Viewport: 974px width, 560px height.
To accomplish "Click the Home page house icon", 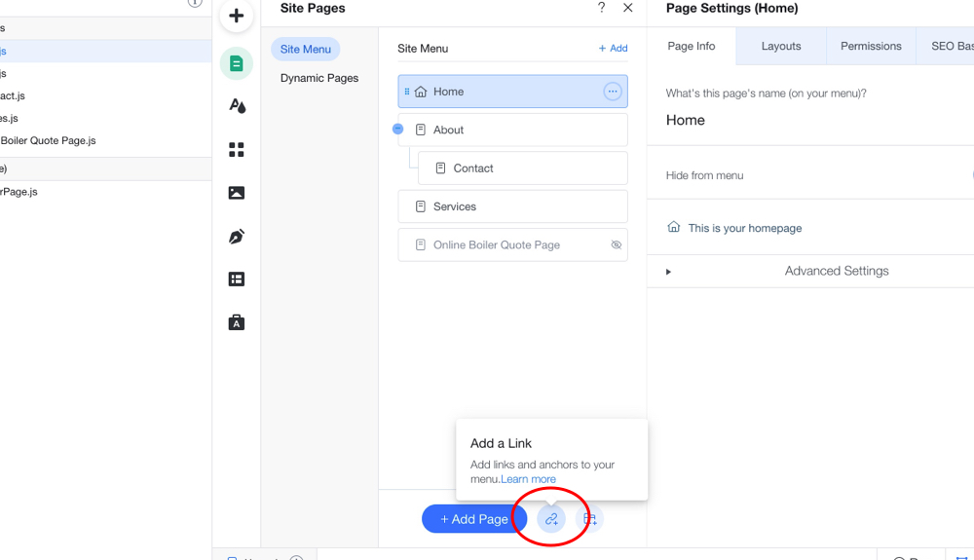I will [421, 92].
